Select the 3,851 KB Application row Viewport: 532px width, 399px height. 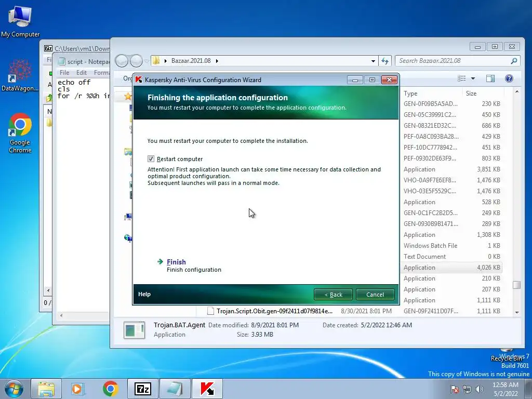pos(451,169)
